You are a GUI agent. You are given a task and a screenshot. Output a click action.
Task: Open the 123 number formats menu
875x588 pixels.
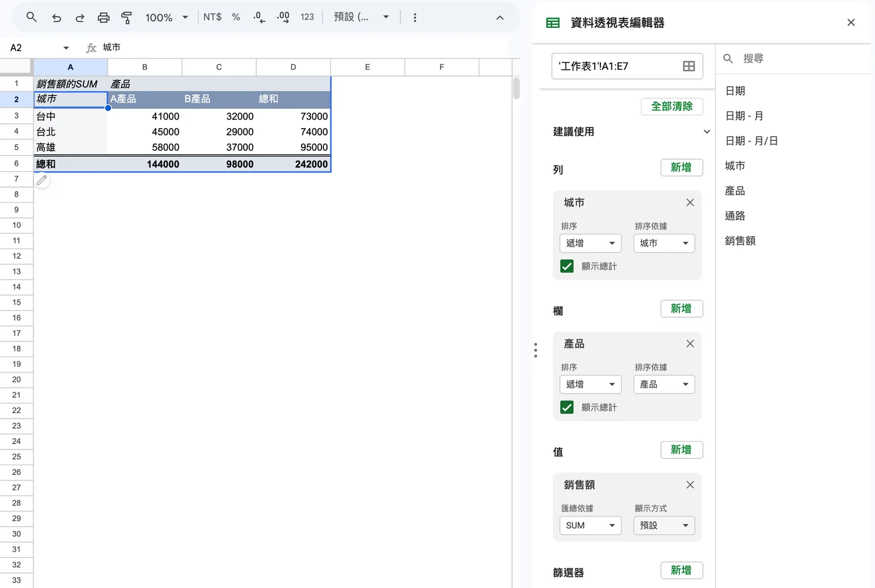[x=307, y=17]
